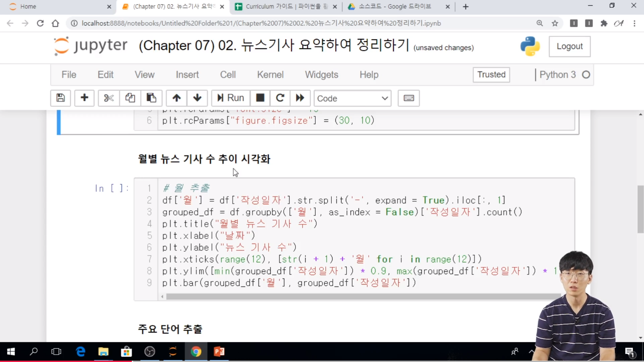Interrupt the kernel stop icon
644x362 pixels.
click(260, 98)
